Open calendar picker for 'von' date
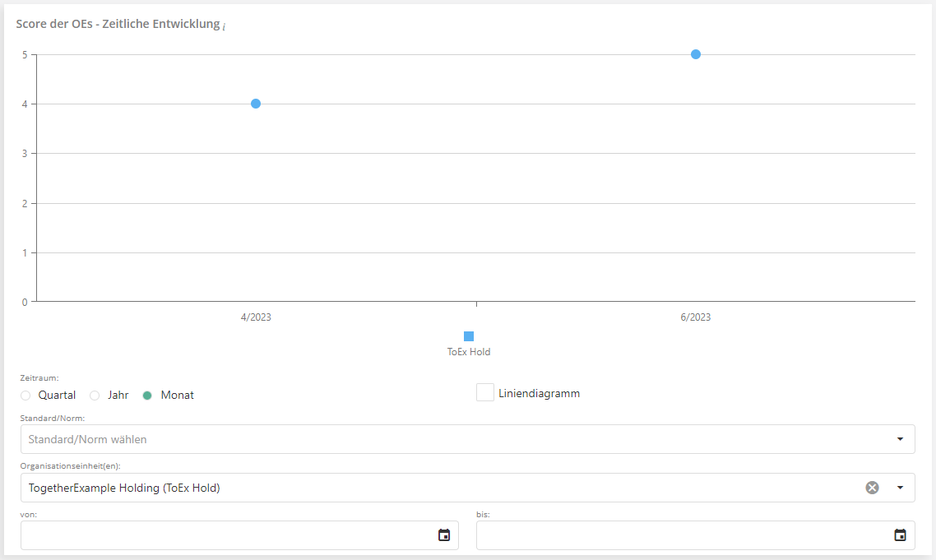936x560 pixels. (444, 535)
